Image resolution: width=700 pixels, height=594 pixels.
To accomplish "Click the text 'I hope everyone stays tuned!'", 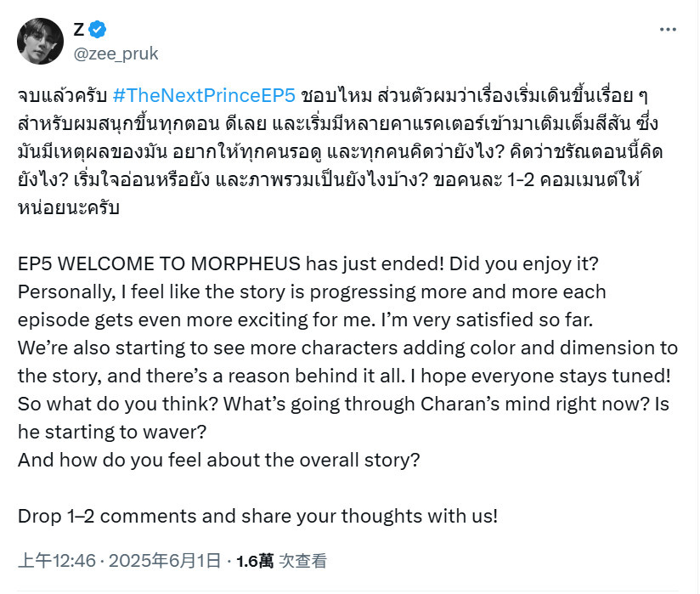I will pos(540,376).
